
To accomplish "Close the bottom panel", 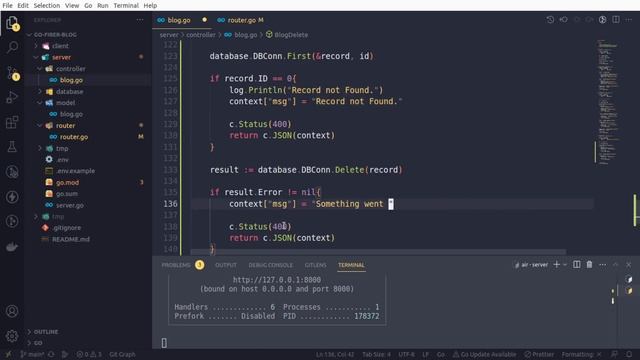I will tap(629, 265).
